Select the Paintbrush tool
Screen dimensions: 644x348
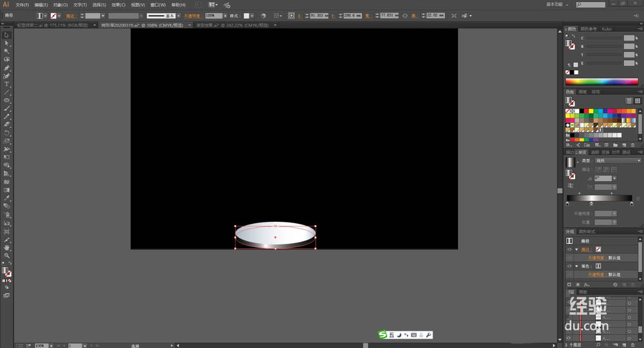6,109
